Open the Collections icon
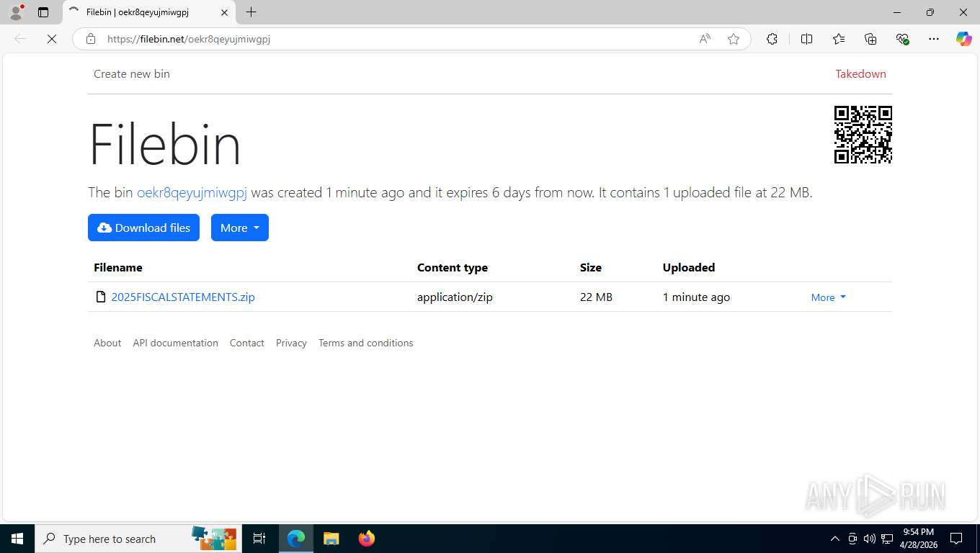 coord(870,39)
